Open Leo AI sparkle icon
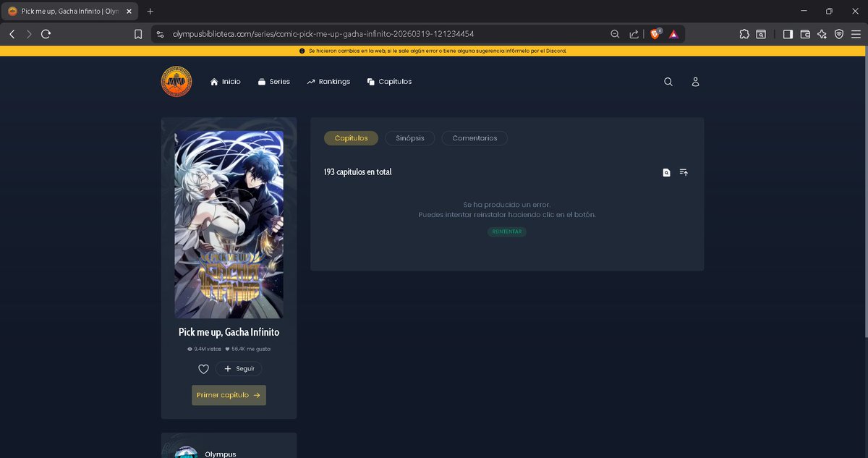The image size is (868, 458). (822, 34)
